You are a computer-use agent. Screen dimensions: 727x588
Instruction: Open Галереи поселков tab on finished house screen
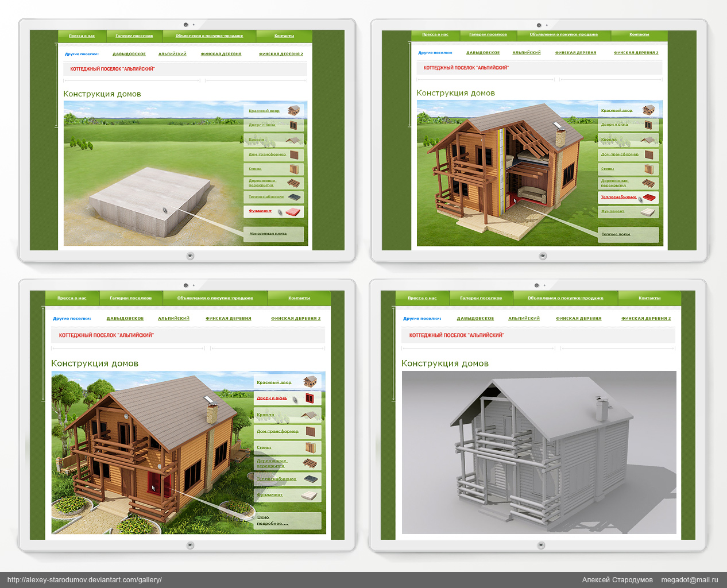[131, 298]
